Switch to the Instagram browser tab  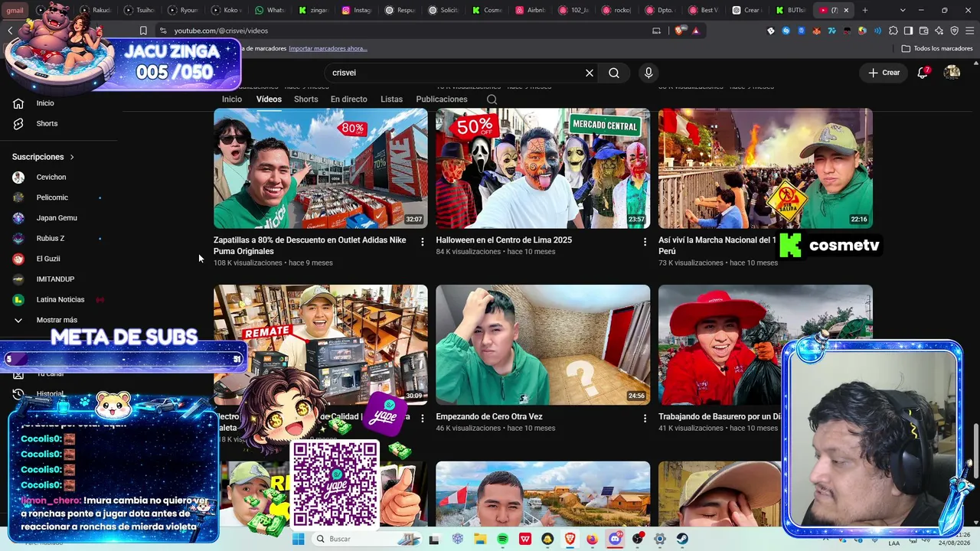click(357, 10)
